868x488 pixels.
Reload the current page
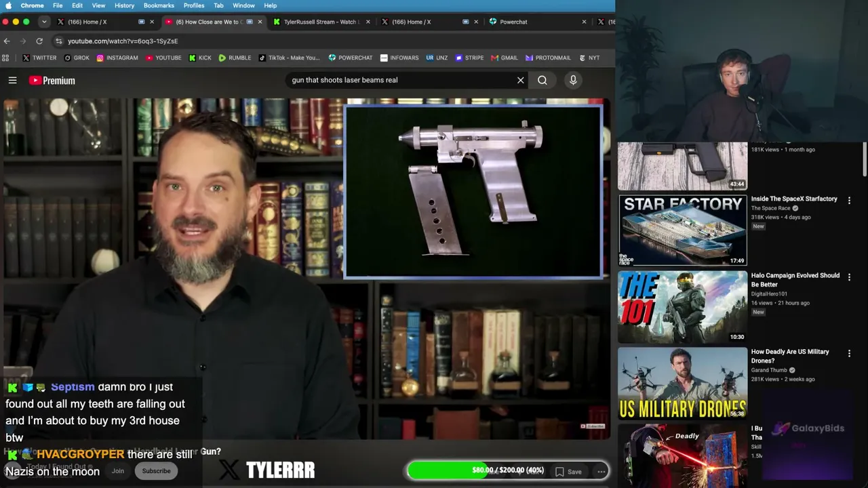tap(39, 41)
